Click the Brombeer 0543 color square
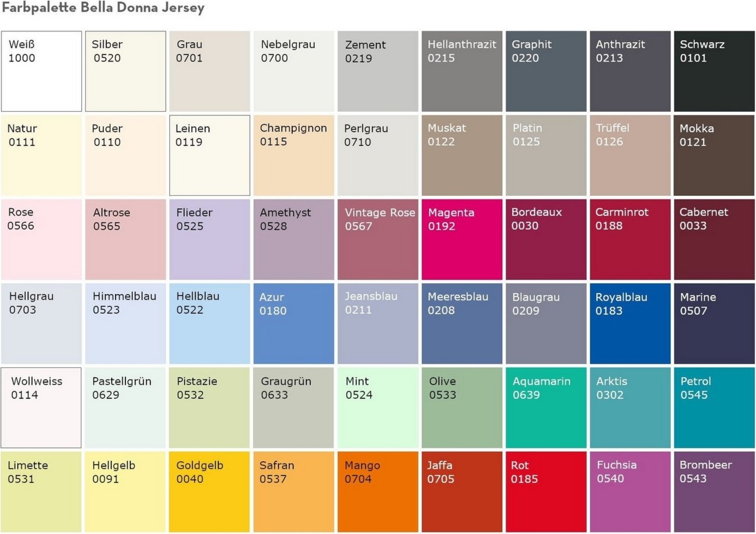This screenshot has width=756, height=534. [714, 492]
